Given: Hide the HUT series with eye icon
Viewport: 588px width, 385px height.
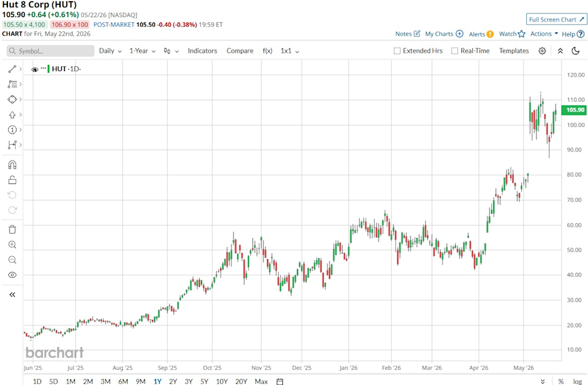Looking at the screenshot, I should point(35,69).
